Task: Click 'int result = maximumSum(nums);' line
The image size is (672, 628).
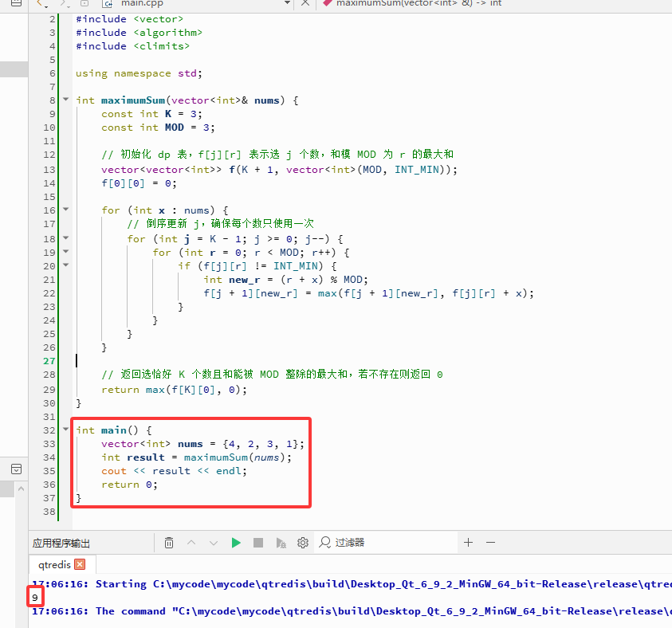Action: pos(196,457)
